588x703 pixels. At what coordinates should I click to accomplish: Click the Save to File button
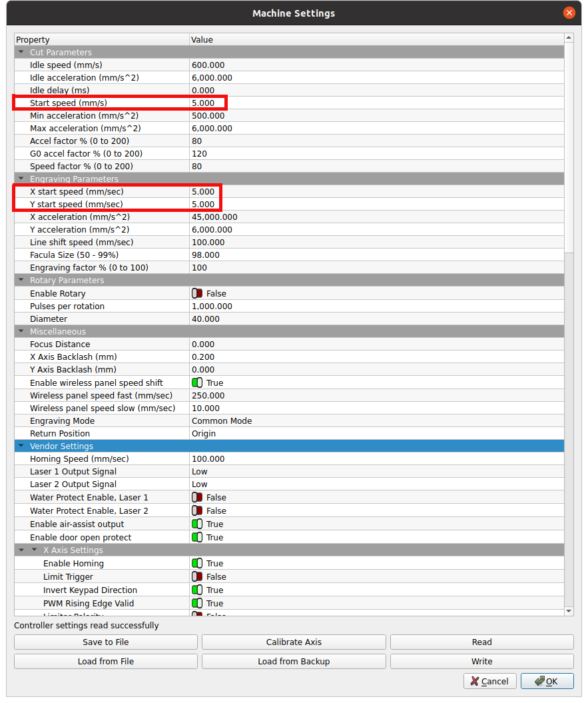tap(106, 642)
